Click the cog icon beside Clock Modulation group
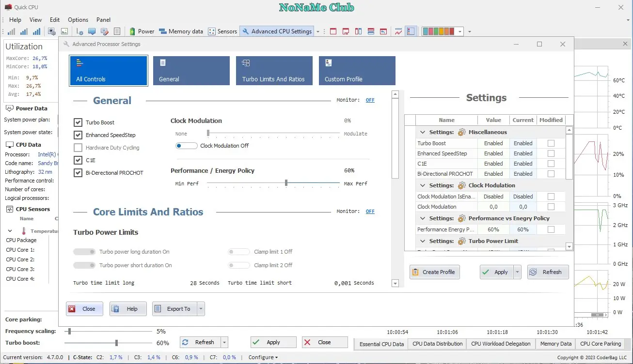This screenshot has width=633, height=364. click(461, 185)
